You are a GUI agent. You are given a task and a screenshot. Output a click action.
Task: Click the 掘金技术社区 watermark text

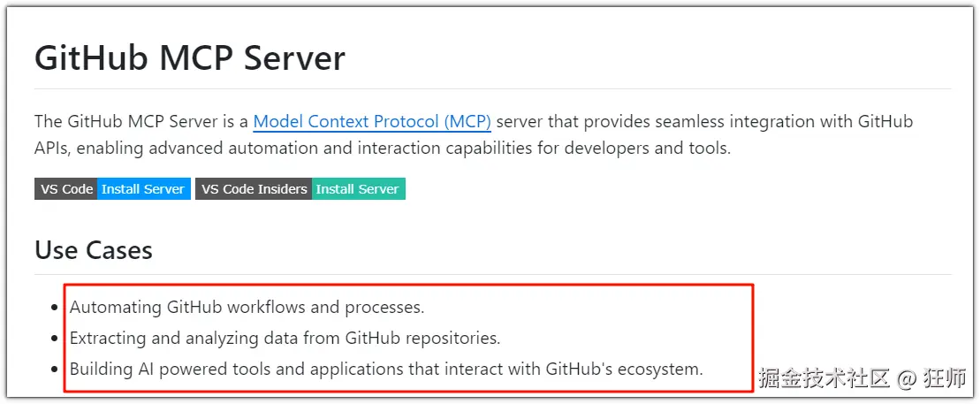[x=824, y=379]
